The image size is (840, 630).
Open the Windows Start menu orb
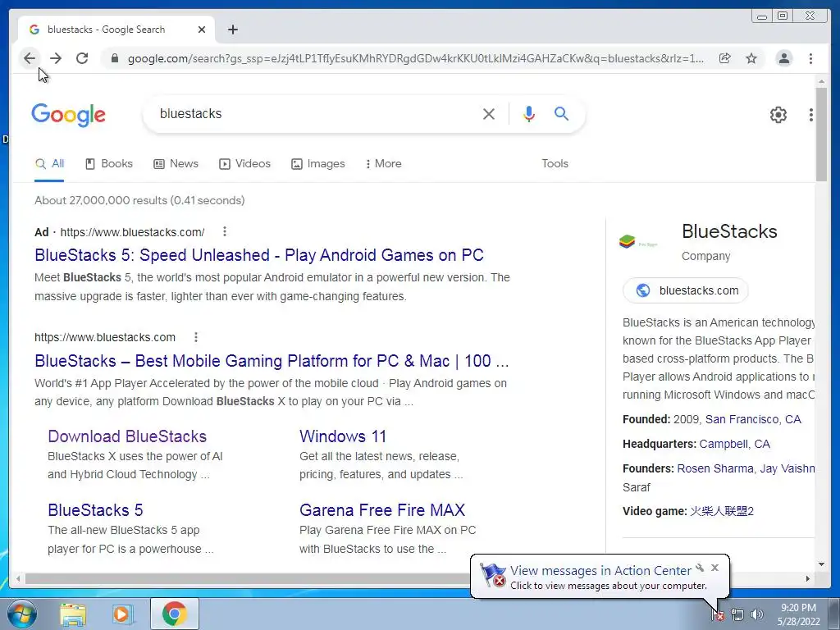click(22, 614)
